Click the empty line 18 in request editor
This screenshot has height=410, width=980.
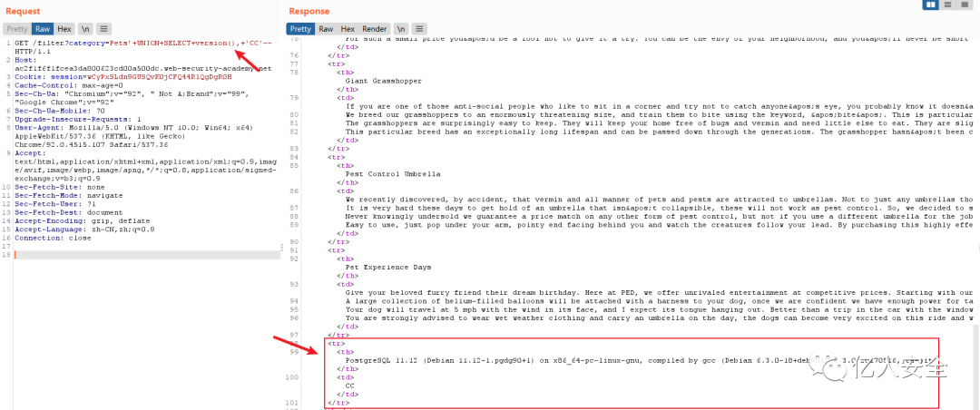[x=147, y=255]
